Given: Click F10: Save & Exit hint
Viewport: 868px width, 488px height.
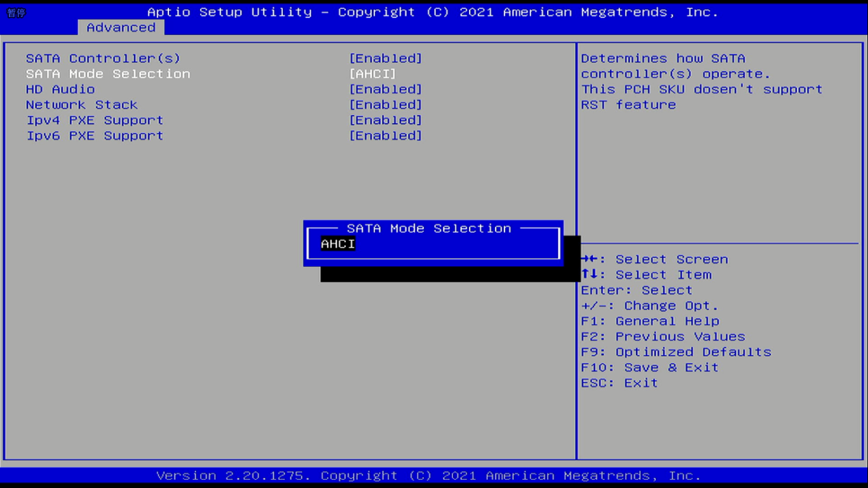Looking at the screenshot, I should (x=650, y=368).
